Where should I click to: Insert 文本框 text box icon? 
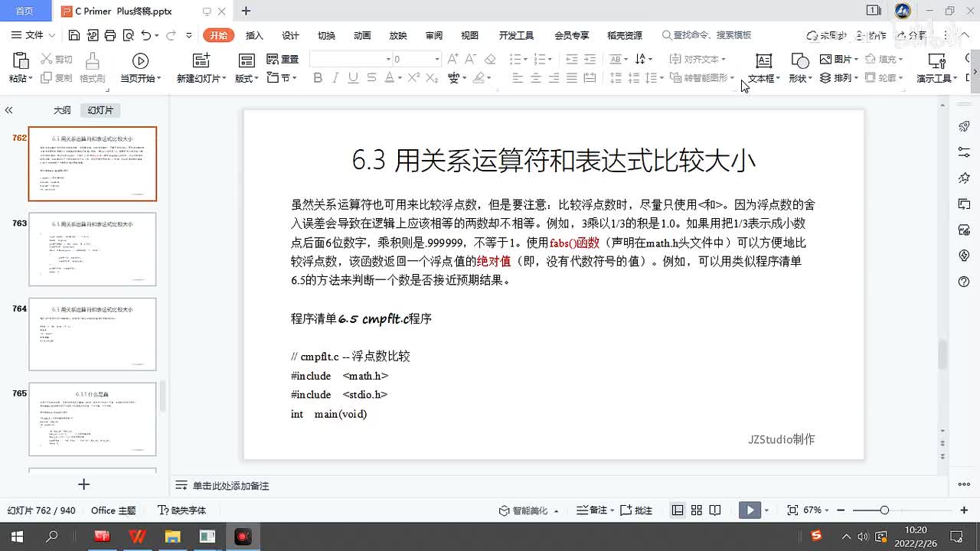(x=763, y=60)
